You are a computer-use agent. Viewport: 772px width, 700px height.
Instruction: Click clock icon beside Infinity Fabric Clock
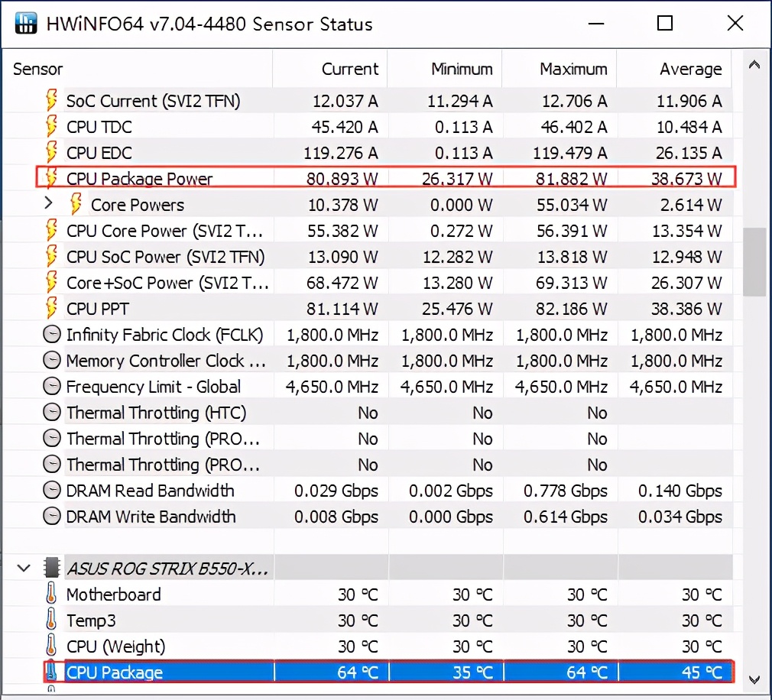pos(51,335)
